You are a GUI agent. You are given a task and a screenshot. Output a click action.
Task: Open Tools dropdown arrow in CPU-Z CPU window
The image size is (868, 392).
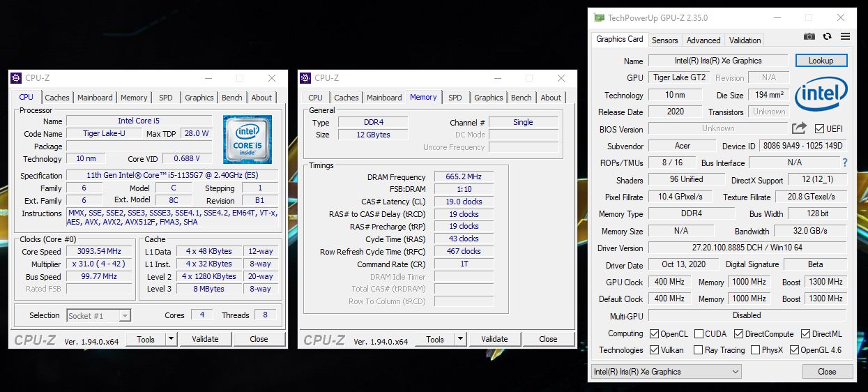(171, 339)
